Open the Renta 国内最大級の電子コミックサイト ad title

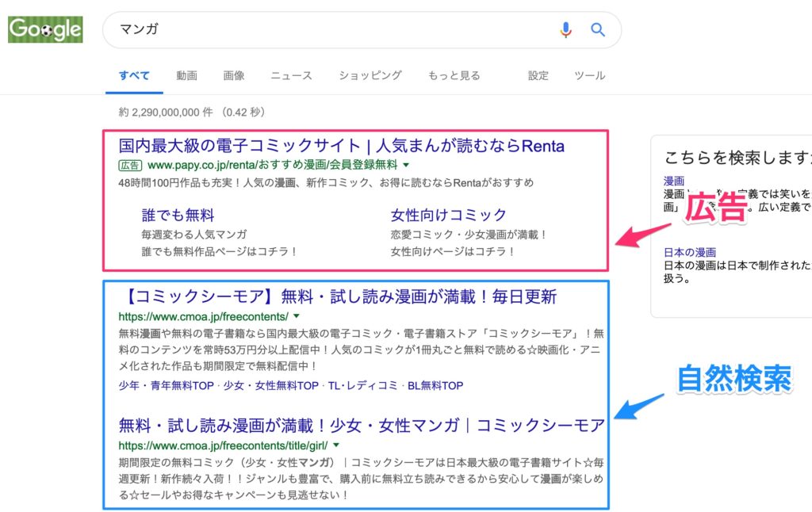click(341, 146)
